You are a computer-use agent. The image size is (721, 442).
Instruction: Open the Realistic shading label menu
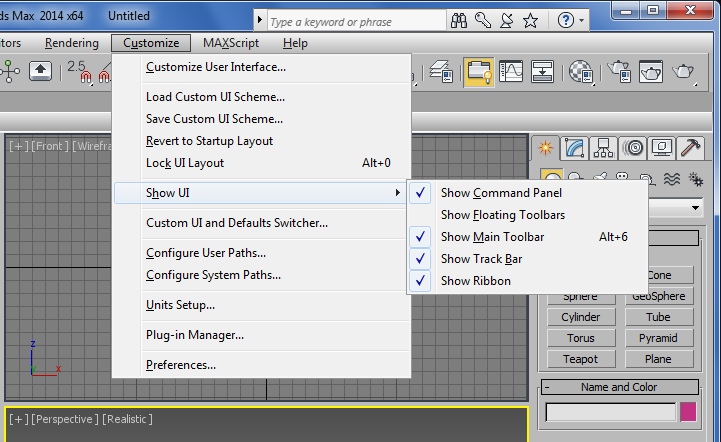[x=127, y=419]
